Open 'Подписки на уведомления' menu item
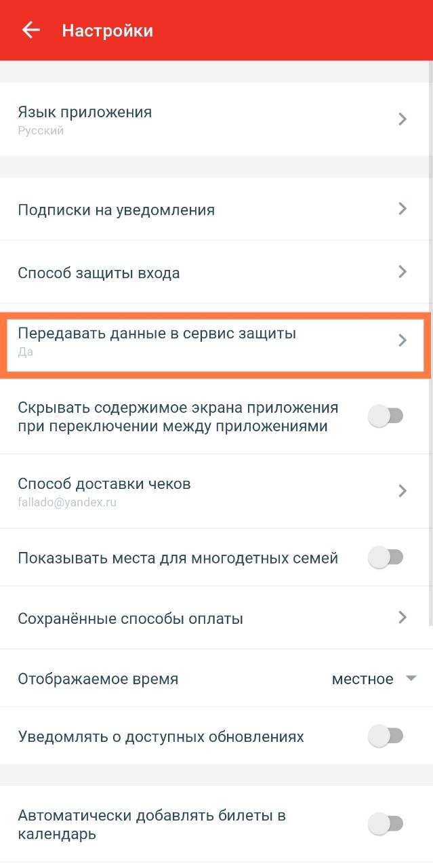 click(x=116, y=210)
